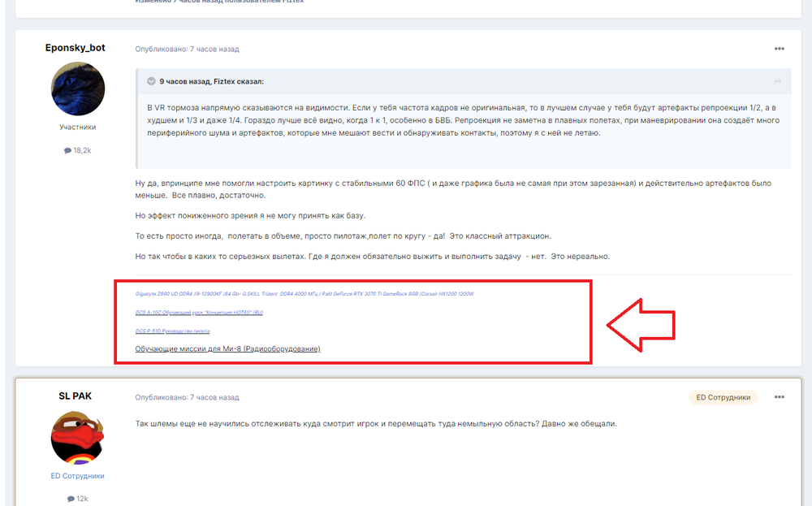Open the SL PAK username profile link
812x506 pixels.
(75, 396)
